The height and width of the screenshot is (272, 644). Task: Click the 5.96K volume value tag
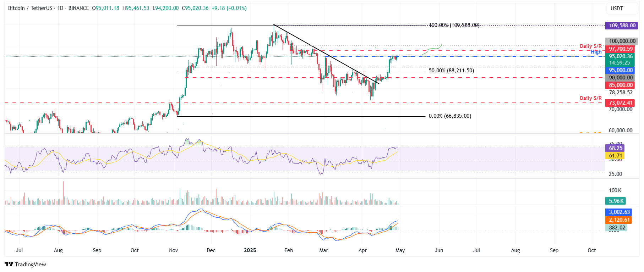click(616, 201)
